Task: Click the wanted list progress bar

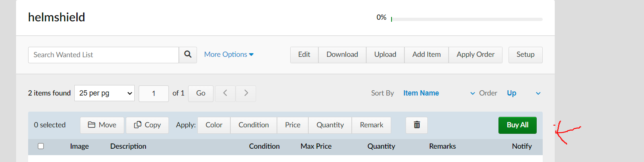Action: pos(467,19)
